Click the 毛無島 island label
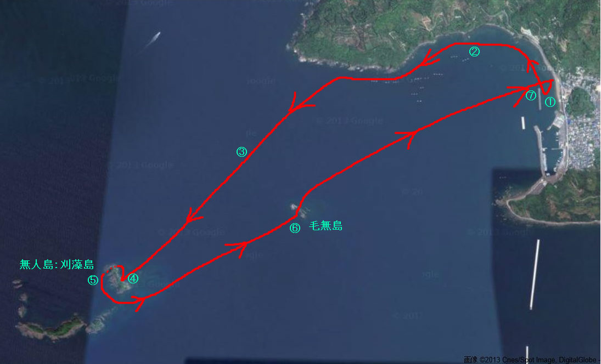The height and width of the screenshot is (364, 601). pyautogui.click(x=325, y=226)
